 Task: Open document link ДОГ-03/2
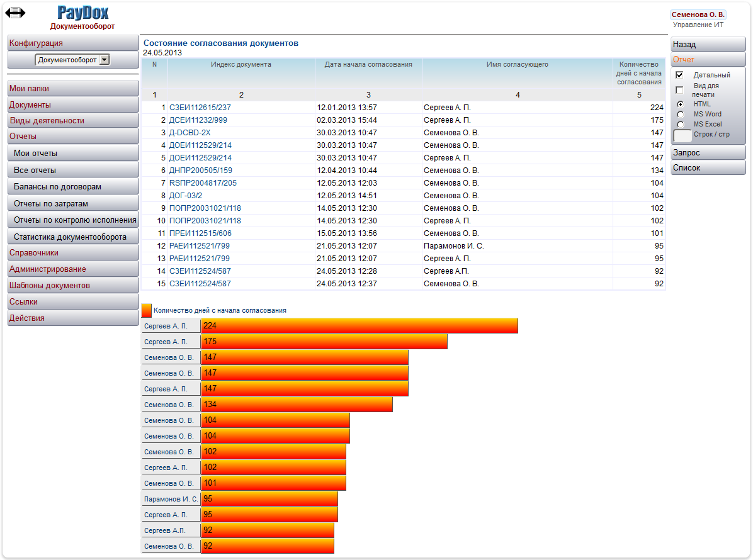point(186,196)
